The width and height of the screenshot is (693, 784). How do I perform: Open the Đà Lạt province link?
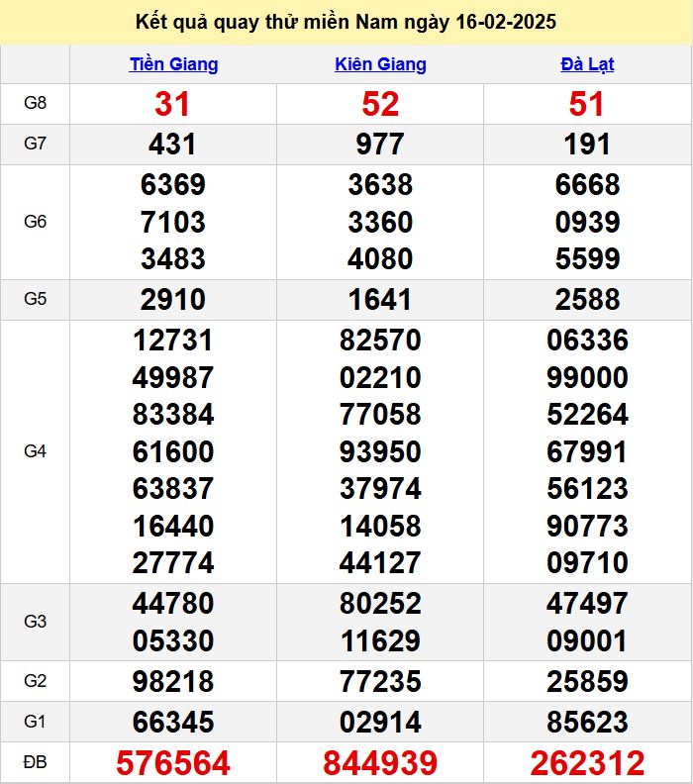pyautogui.click(x=587, y=64)
